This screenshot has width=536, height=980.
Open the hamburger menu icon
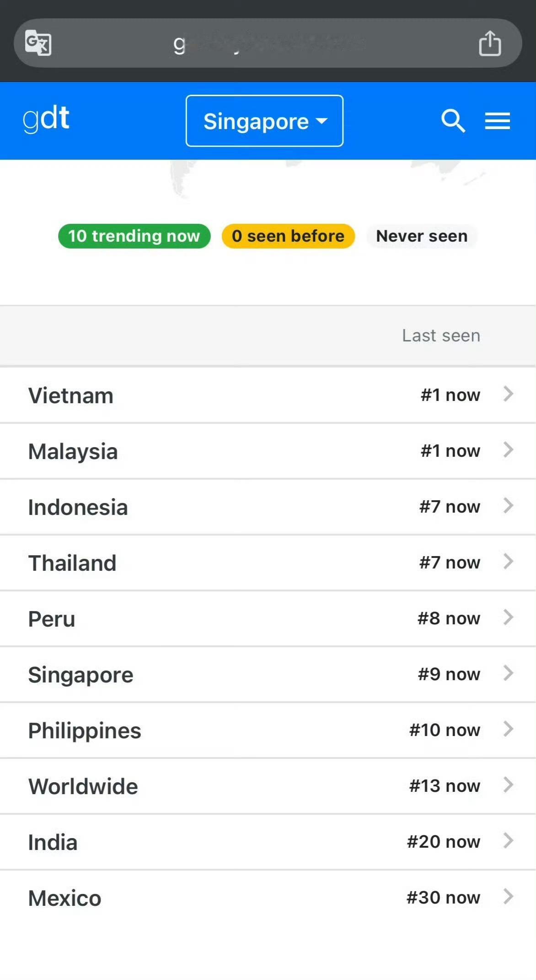497,121
